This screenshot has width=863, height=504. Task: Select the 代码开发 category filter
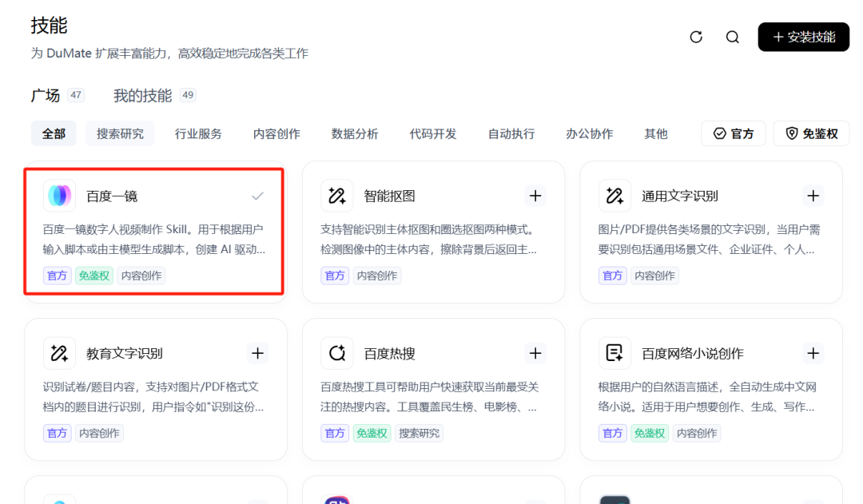tap(432, 133)
